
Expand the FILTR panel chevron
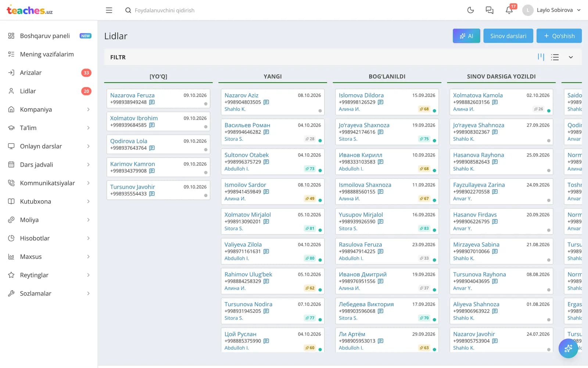pyautogui.click(x=571, y=57)
